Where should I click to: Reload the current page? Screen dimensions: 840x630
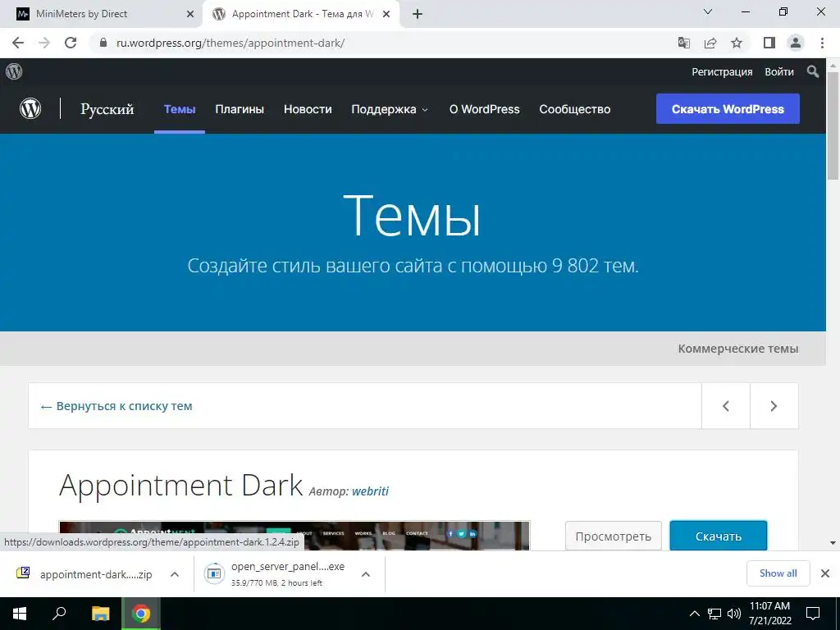coord(71,43)
